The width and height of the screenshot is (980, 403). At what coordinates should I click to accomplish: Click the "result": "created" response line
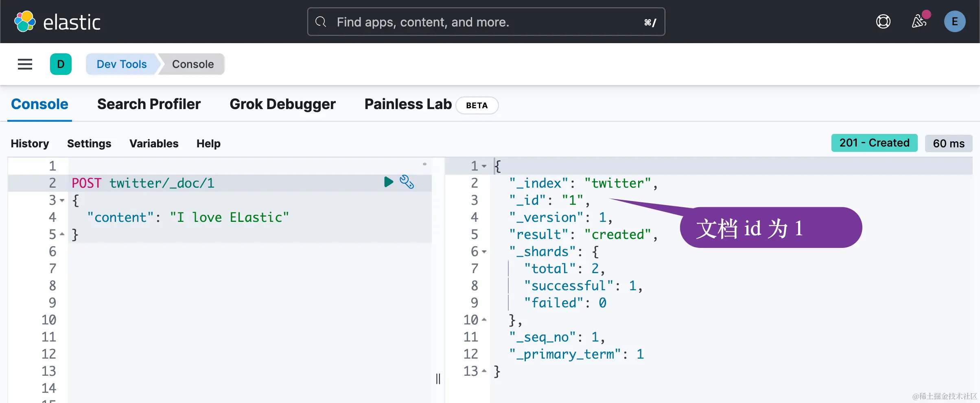[x=583, y=234]
